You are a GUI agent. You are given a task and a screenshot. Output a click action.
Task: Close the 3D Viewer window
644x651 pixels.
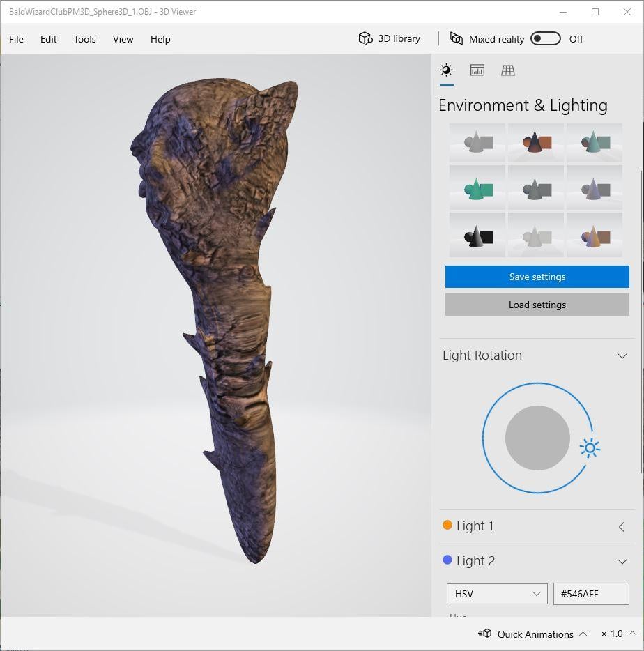tap(627, 12)
